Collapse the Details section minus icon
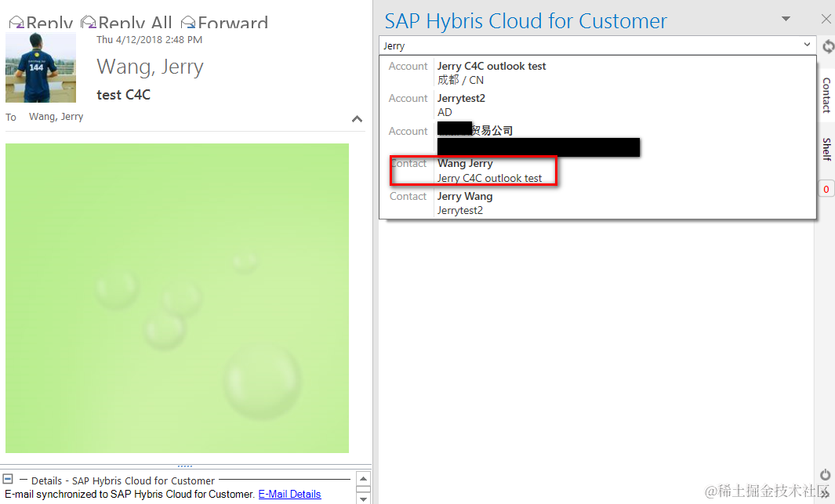Screen dimensions: 835x504 [8, 478]
